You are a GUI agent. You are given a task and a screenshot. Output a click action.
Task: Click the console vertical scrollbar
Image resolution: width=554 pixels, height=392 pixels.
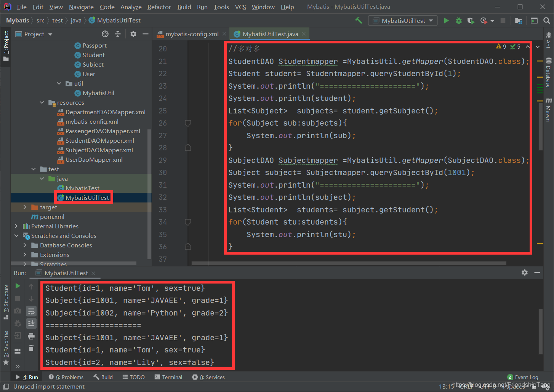pos(541,331)
